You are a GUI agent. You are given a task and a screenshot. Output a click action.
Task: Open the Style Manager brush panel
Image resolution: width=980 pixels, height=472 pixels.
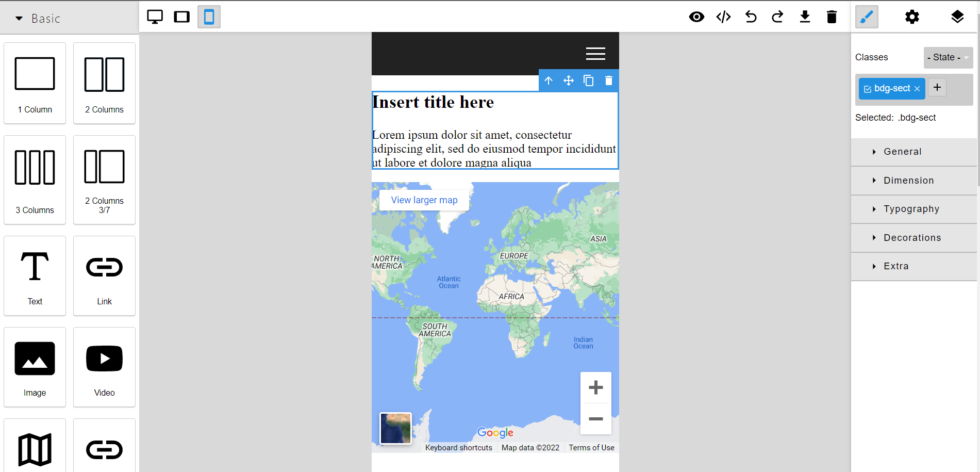[x=867, y=17]
